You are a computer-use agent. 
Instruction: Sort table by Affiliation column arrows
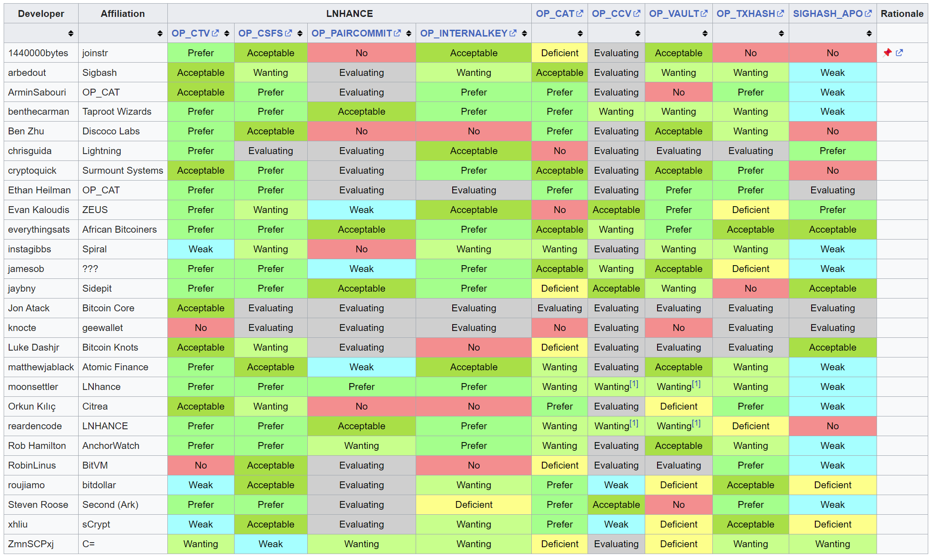coord(160,33)
